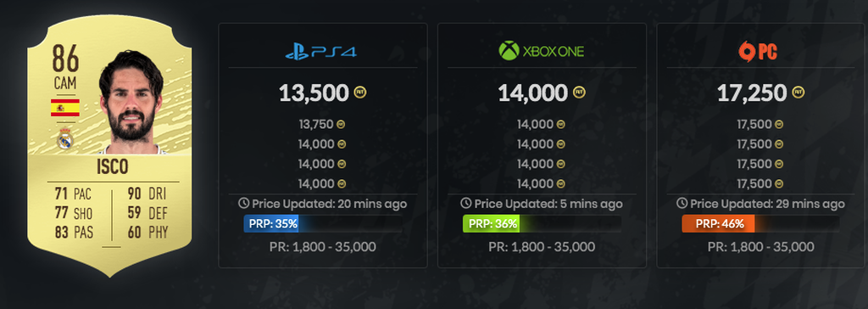Click the coin icon beside 13,500
Screen dimensions: 868x309
359,92
